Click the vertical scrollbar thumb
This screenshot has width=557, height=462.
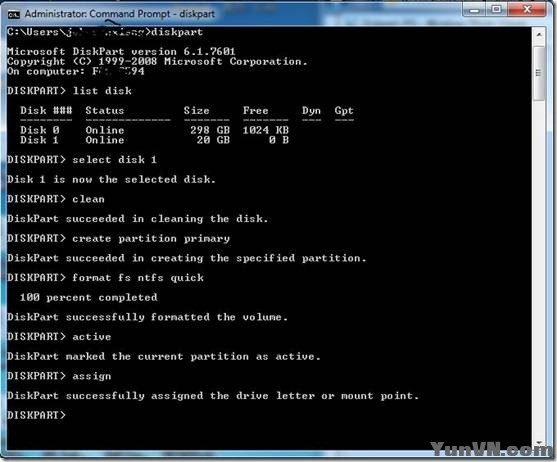click(539, 73)
